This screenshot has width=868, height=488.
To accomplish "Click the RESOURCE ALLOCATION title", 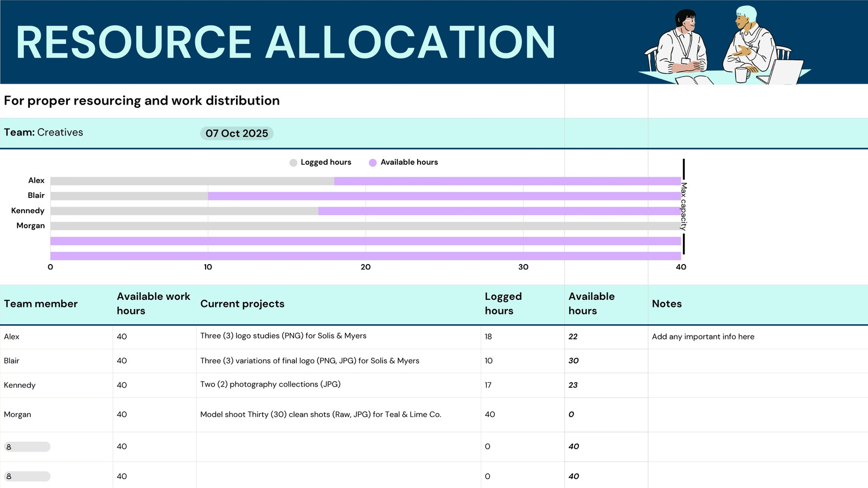I will pos(286,42).
